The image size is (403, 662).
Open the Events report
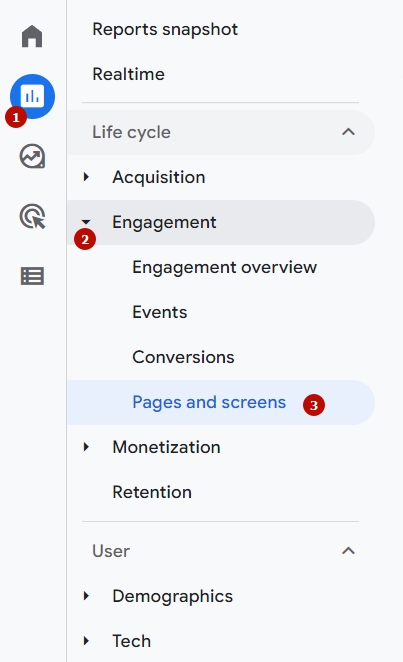coord(160,312)
